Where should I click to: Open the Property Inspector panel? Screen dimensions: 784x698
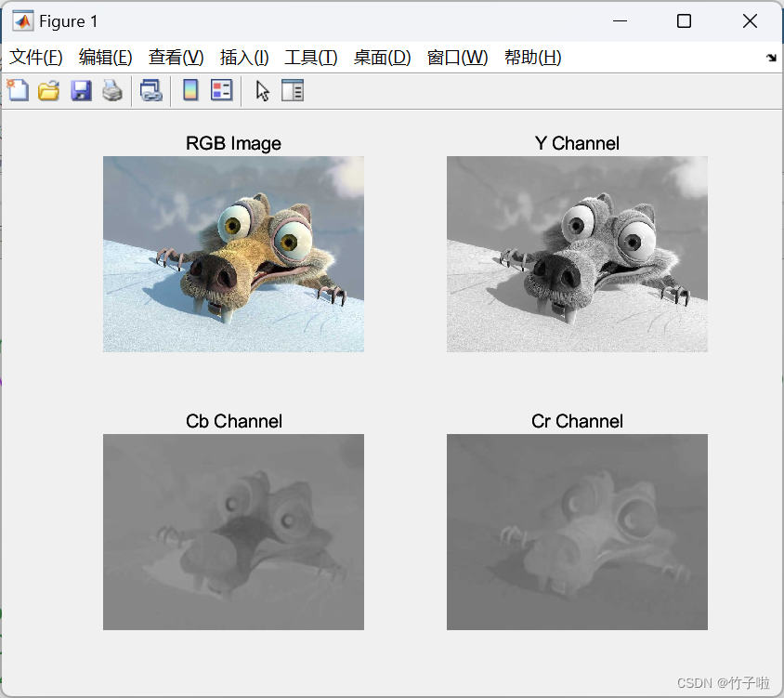[293, 90]
